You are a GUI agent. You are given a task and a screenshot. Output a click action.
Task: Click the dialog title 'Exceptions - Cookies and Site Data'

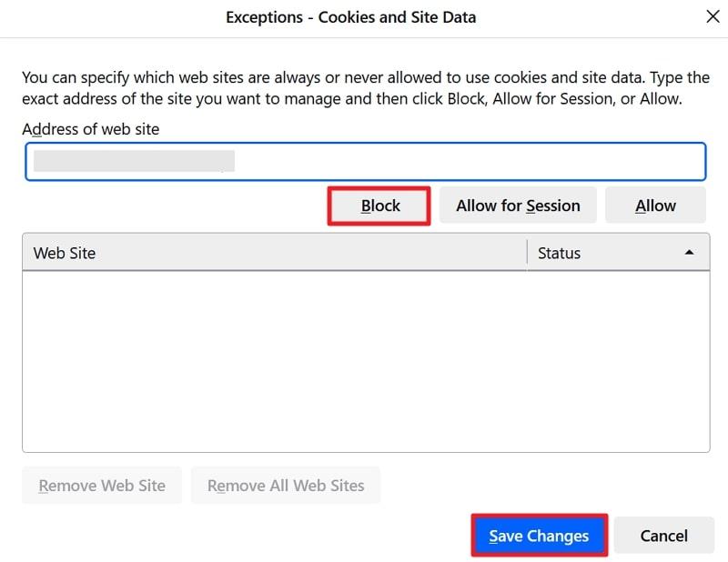coord(350,17)
